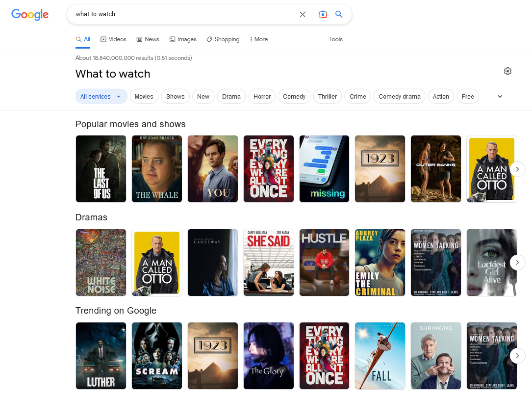Toggle the Thriller filter chip
The width and height of the screenshot is (532, 400).
pos(328,96)
